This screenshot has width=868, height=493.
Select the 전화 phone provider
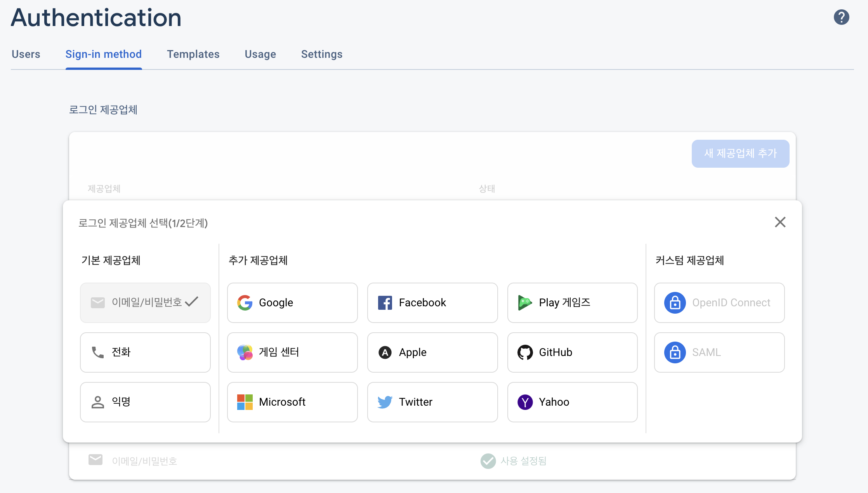145,352
